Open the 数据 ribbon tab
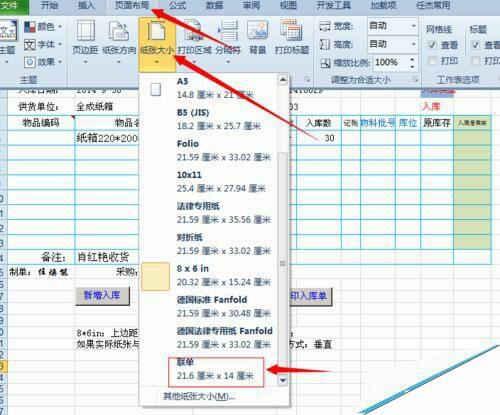 [x=214, y=5]
